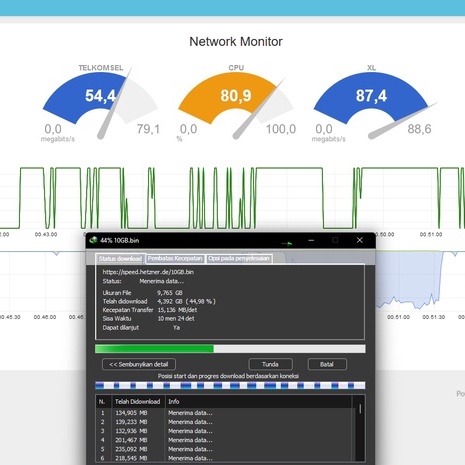
Task: Click the orange CPU usage gauge
Action: click(236, 103)
